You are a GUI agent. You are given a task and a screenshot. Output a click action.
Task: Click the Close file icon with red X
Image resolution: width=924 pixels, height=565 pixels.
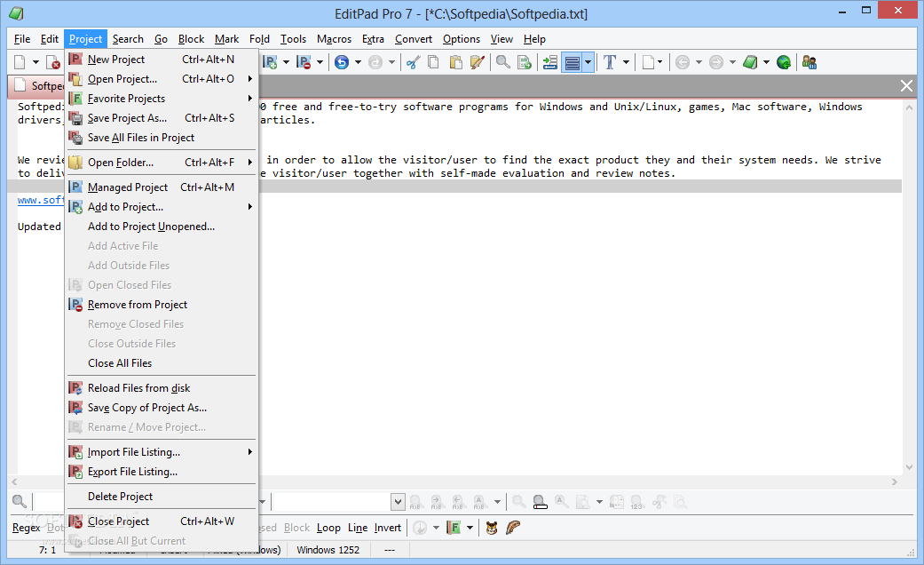pos(52,62)
